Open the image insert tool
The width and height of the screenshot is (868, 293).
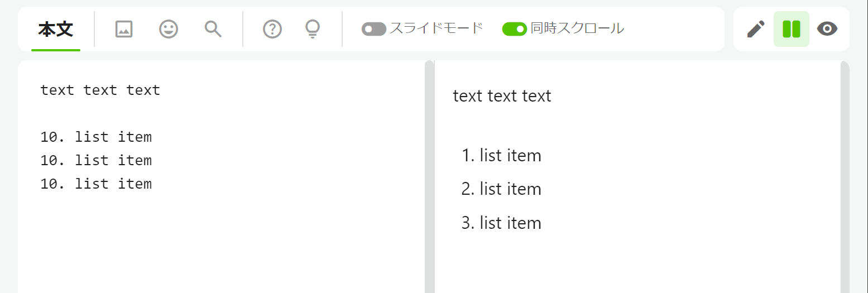click(x=124, y=29)
